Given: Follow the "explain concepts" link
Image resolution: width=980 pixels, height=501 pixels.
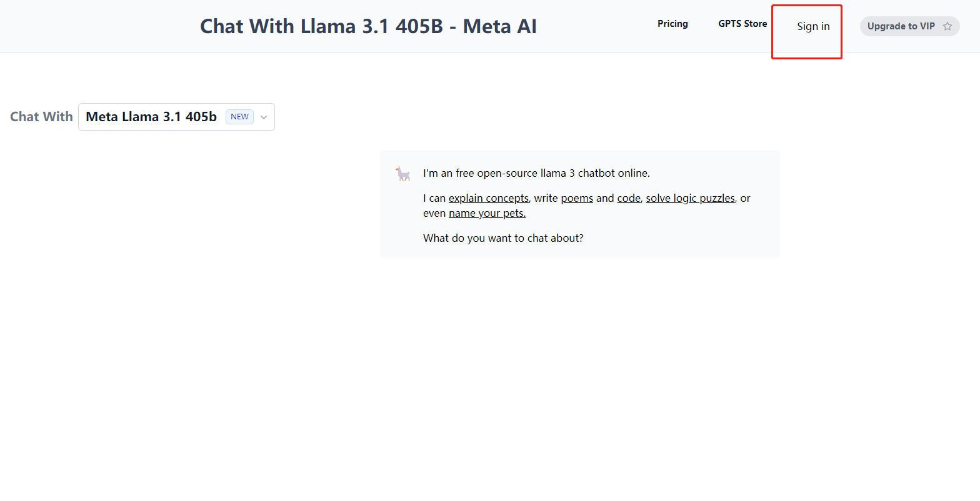Looking at the screenshot, I should [x=489, y=198].
